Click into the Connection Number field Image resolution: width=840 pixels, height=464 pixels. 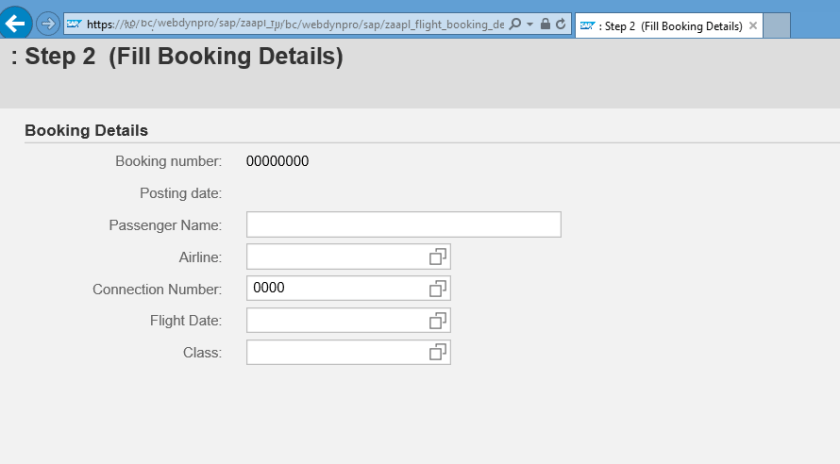tap(336, 289)
